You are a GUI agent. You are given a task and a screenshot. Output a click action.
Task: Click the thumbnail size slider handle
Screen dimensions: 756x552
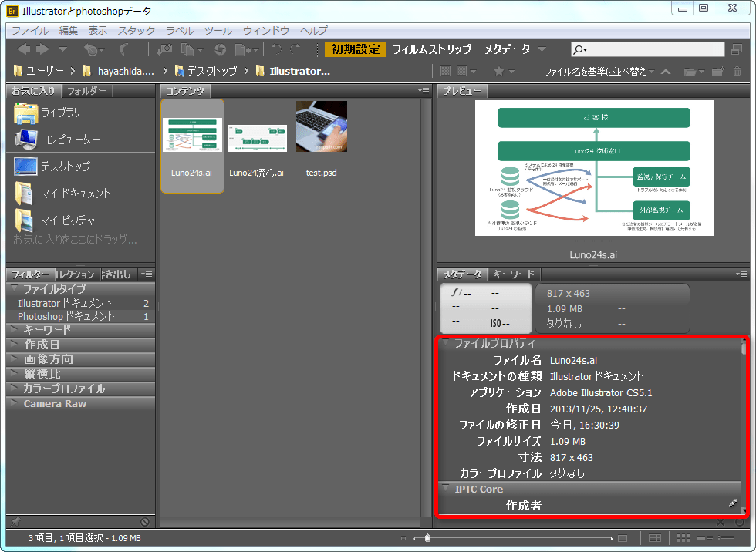(x=427, y=538)
